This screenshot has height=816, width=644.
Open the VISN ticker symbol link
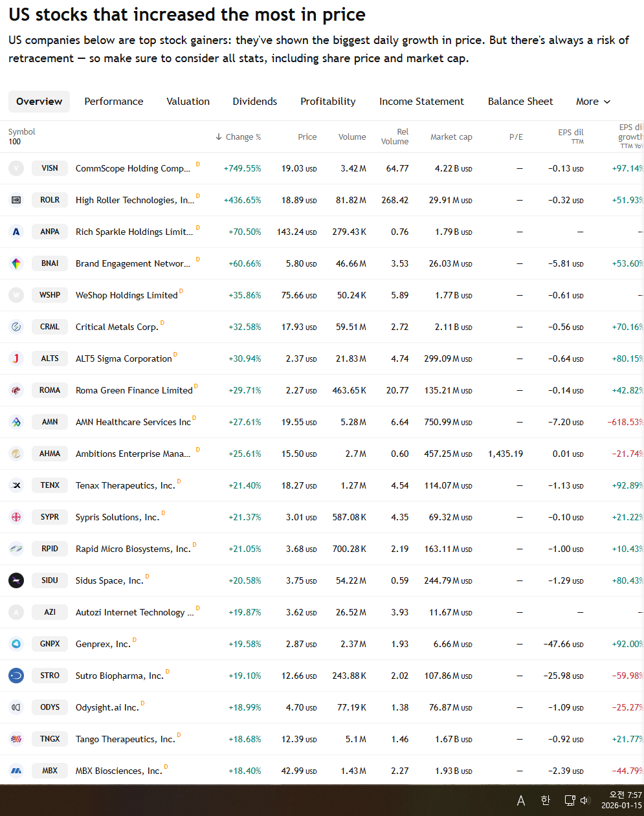tap(50, 168)
